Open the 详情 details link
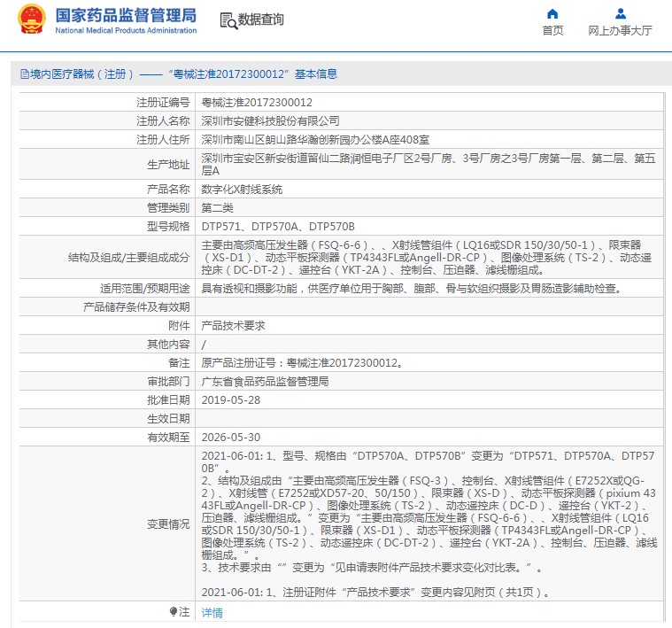This screenshot has height=628, width=672. [x=212, y=612]
